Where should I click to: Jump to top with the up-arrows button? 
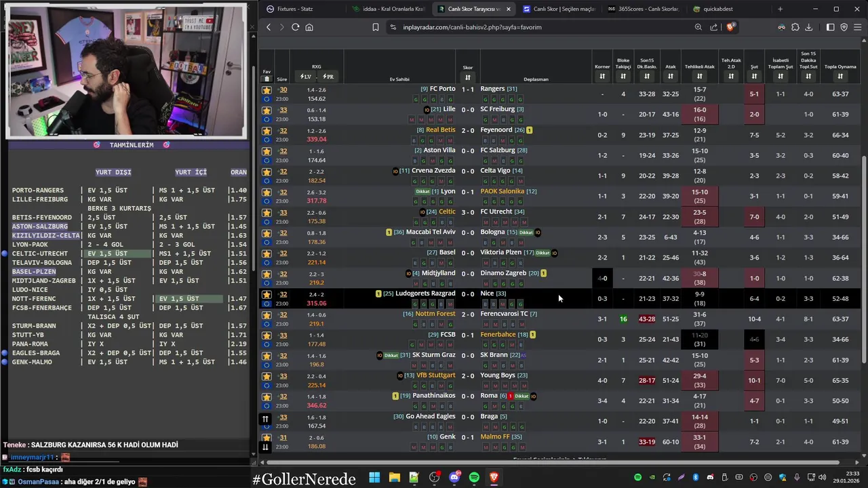[x=265, y=419]
